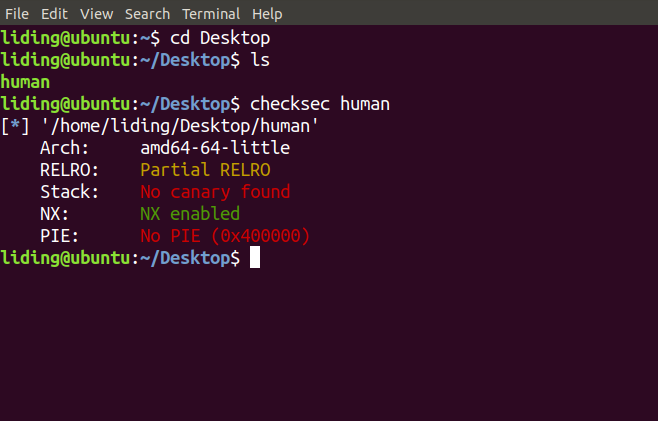Open the Terminal menu
658x421 pixels.
211,14
